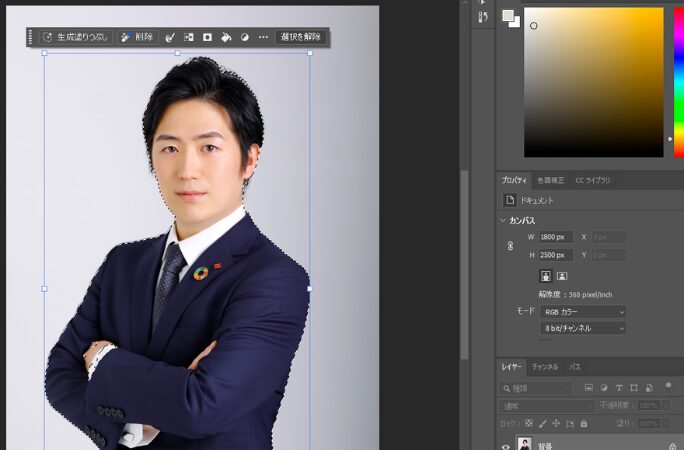Click the canvas width W input field
The height and width of the screenshot is (450, 684).
tap(555, 237)
